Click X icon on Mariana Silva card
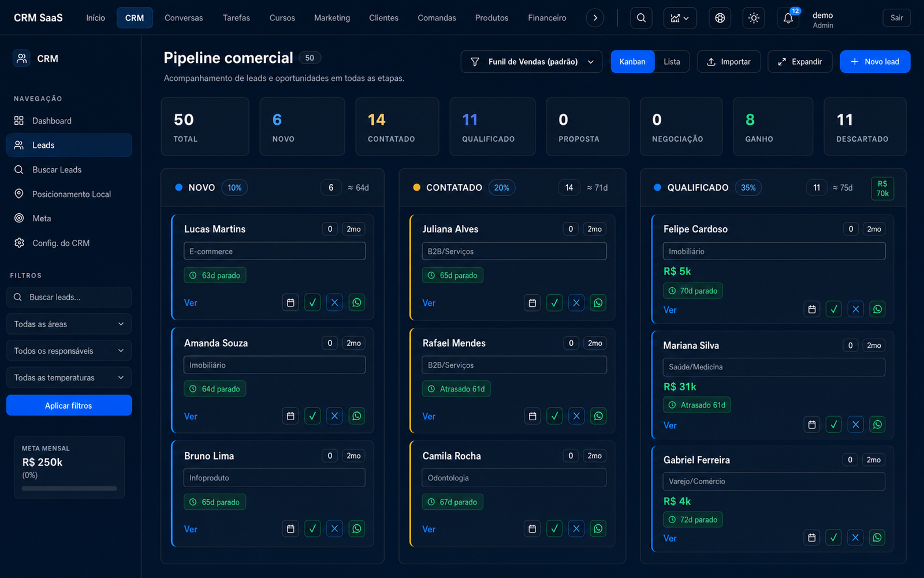 point(856,424)
